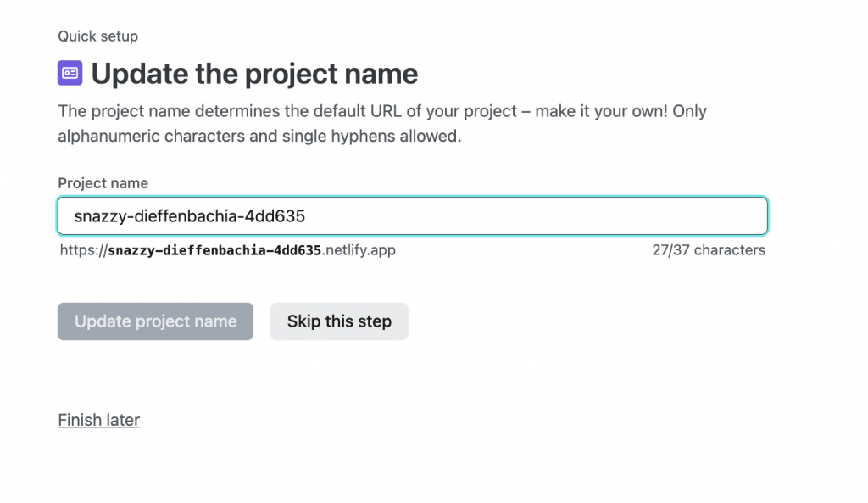Click the description's first line about default URL
This screenshot has height=503, width=868.
click(381, 111)
